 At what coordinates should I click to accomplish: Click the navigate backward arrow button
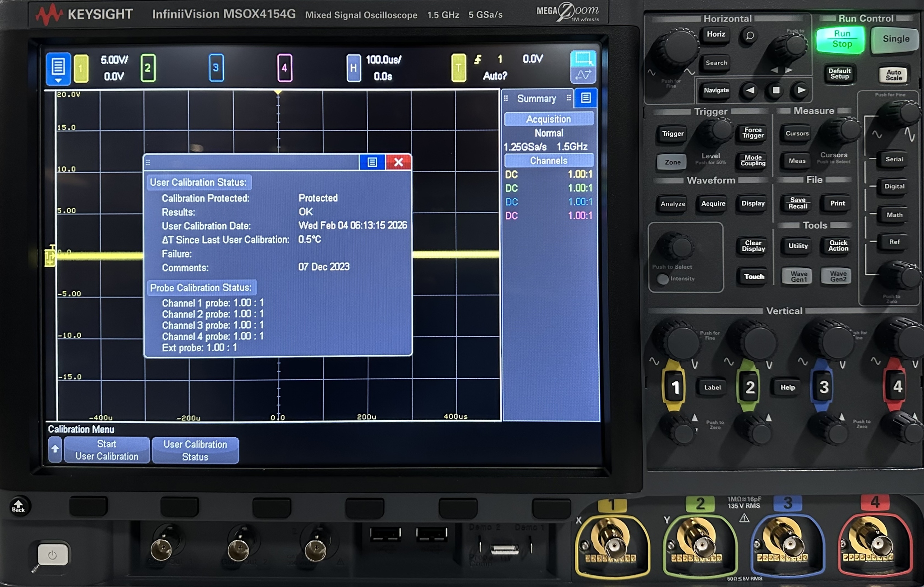point(750,91)
